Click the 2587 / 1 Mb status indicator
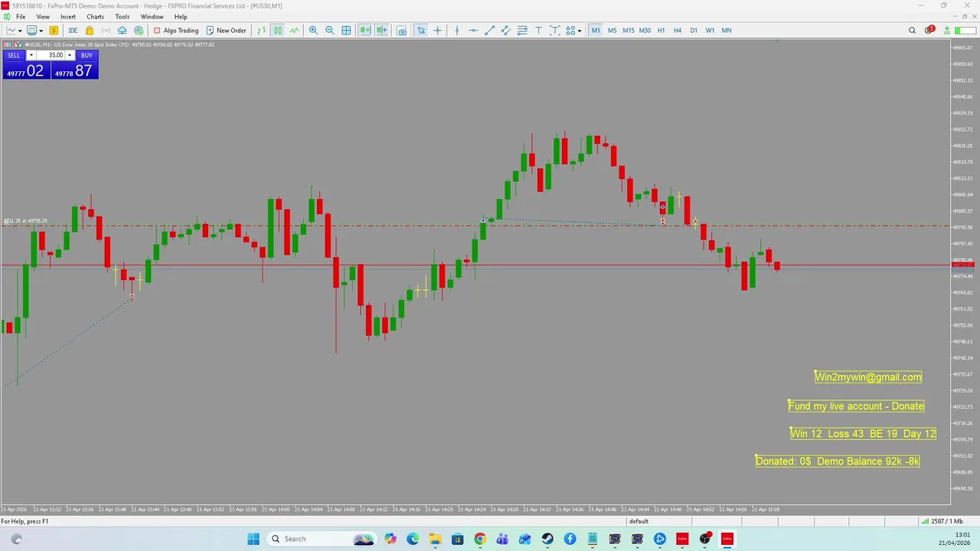This screenshot has width=980, height=551. [x=942, y=521]
